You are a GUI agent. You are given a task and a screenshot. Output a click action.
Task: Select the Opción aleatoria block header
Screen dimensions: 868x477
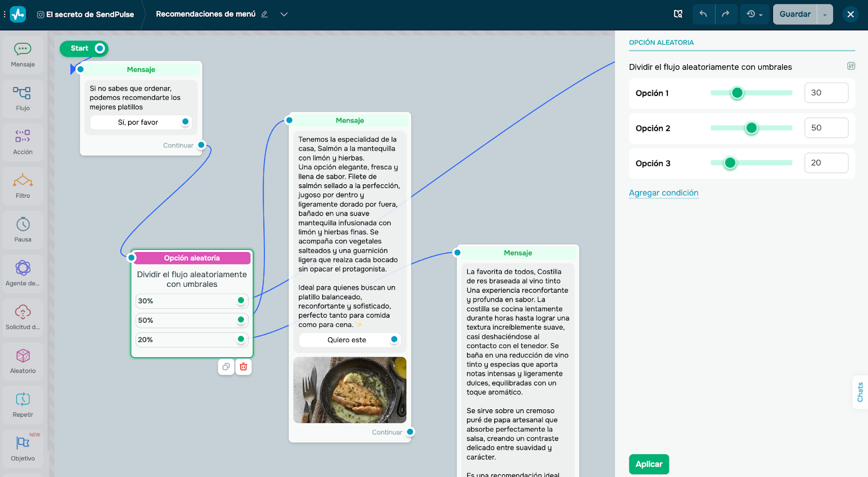[x=192, y=258]
